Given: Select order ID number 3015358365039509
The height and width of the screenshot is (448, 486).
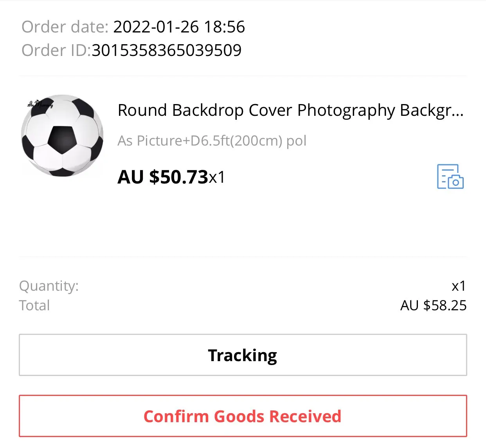Looking at the screenshot, I should pos(167,50).
